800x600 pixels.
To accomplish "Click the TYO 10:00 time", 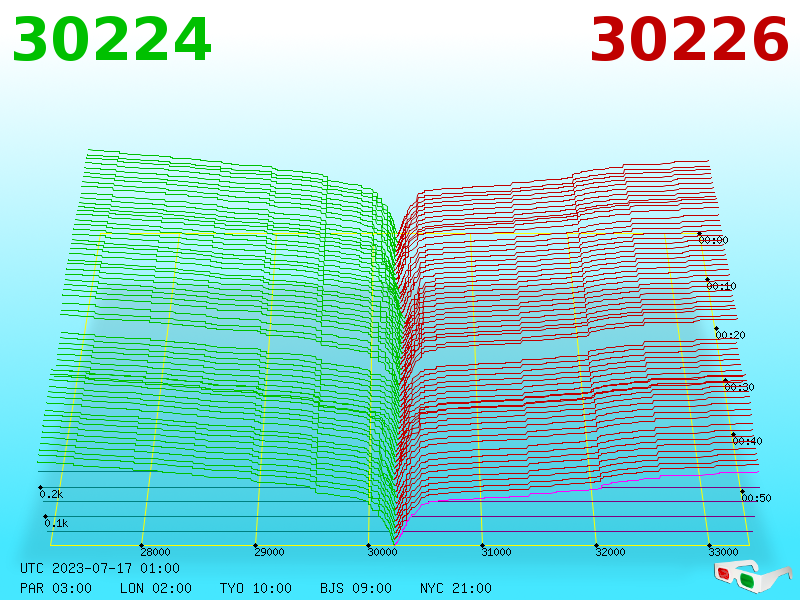I will 256,588.
